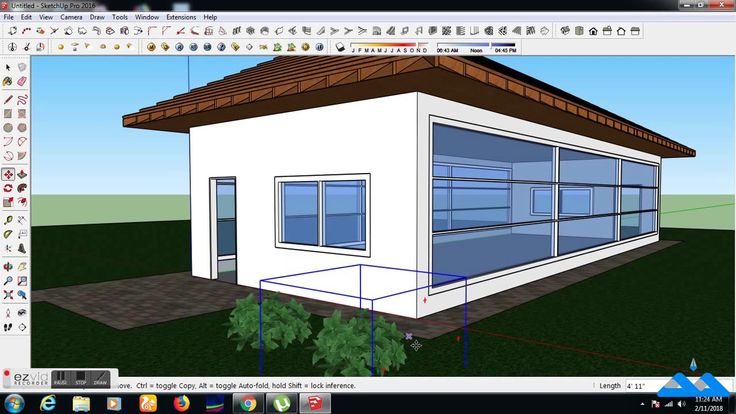Select the Section Plane tool
Screen dimensions: 736x414
[22, 327]
